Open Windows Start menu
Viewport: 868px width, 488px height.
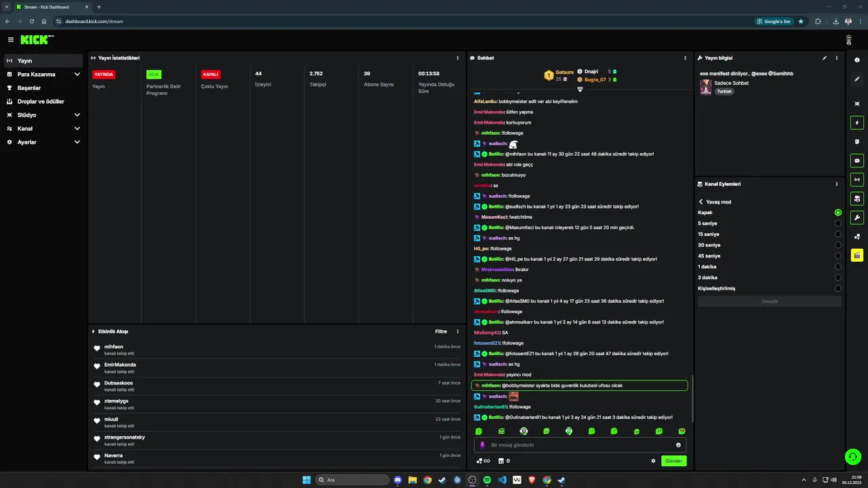pos(307,480)
